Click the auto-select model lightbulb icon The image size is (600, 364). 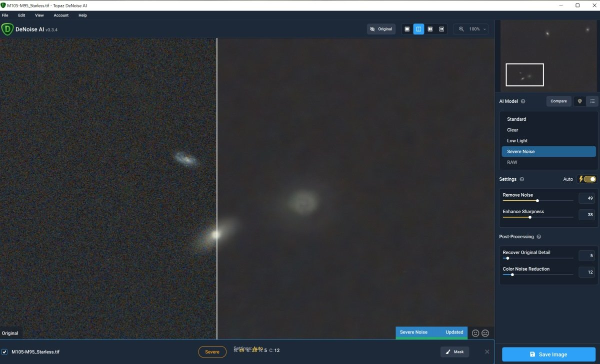click(x=579, y=101)
